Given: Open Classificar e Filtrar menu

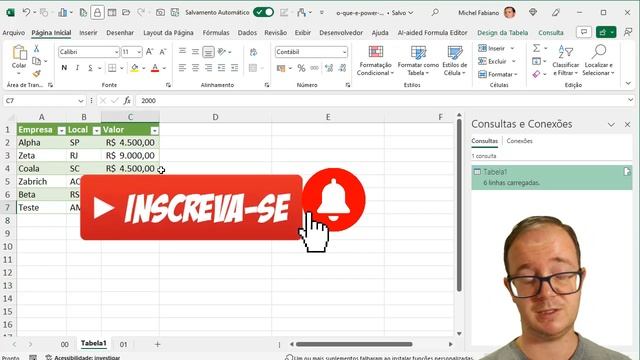Looking at the screenshot, I should (x=565, y=60).
